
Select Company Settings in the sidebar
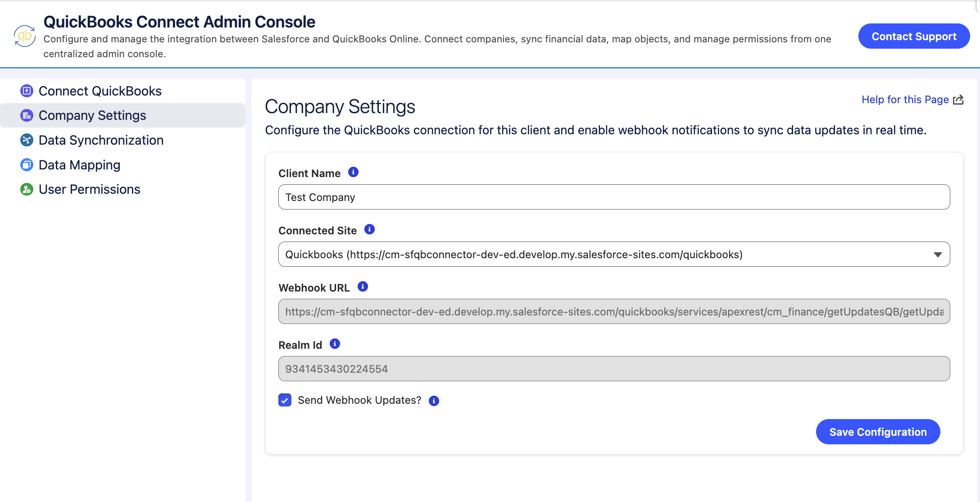point(122,115)
